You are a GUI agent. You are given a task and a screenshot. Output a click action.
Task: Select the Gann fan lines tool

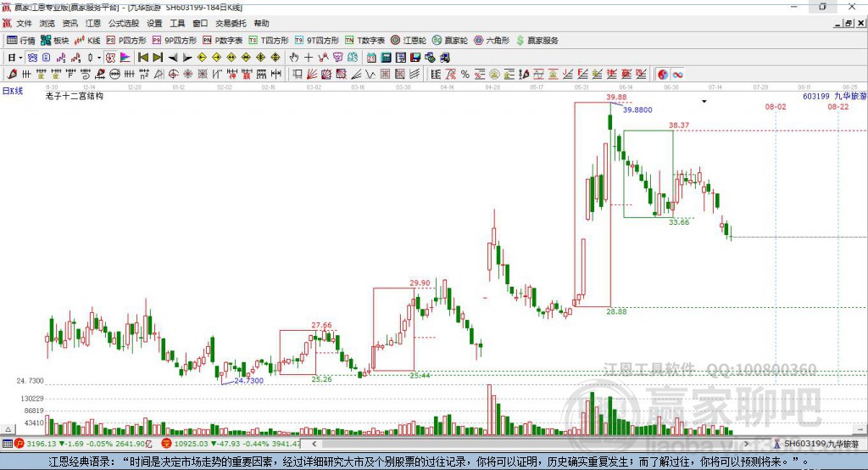click(x=312, y=75)
